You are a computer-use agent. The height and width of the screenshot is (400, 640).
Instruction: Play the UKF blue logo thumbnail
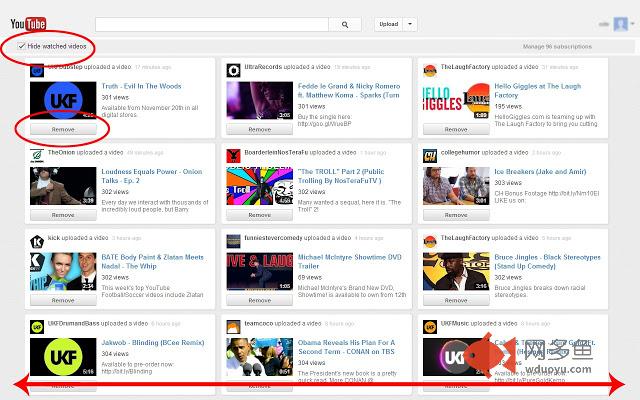pos(63,100)
